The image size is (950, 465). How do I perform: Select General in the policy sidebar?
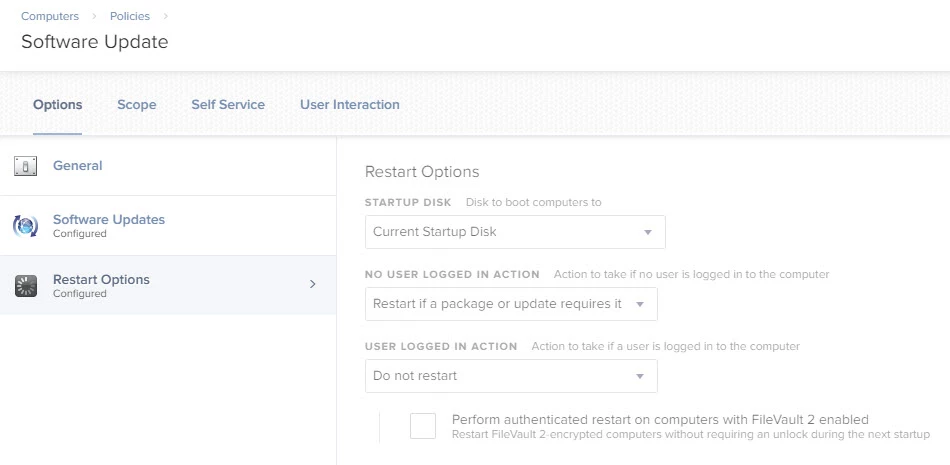coord(168,166)
